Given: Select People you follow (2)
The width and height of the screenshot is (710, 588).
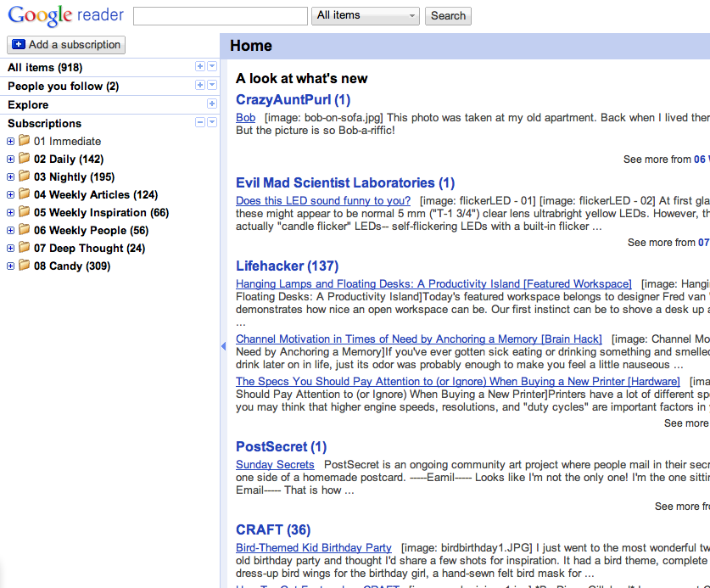Looking at the screenshot, I should tap(63, 86).
